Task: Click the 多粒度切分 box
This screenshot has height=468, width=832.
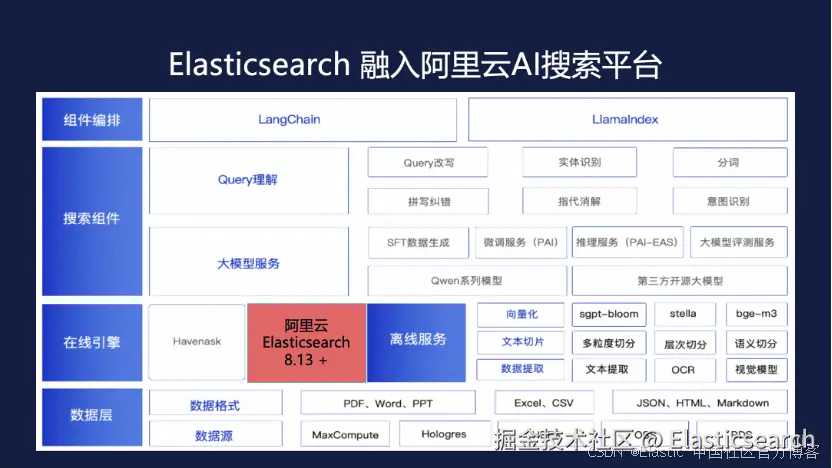Action: tap(609, 343)
